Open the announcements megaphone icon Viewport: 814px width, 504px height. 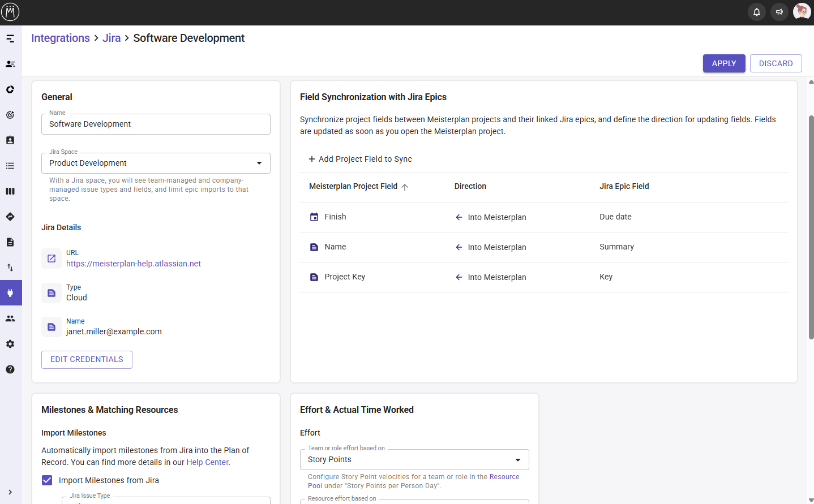point(779,12)
